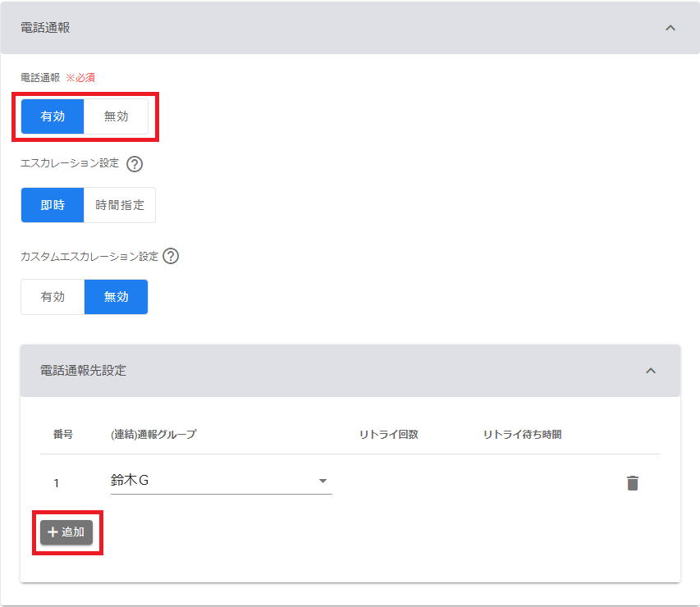Set 電話通報 to 無効
700x607 pixels.
click(116, 116)
